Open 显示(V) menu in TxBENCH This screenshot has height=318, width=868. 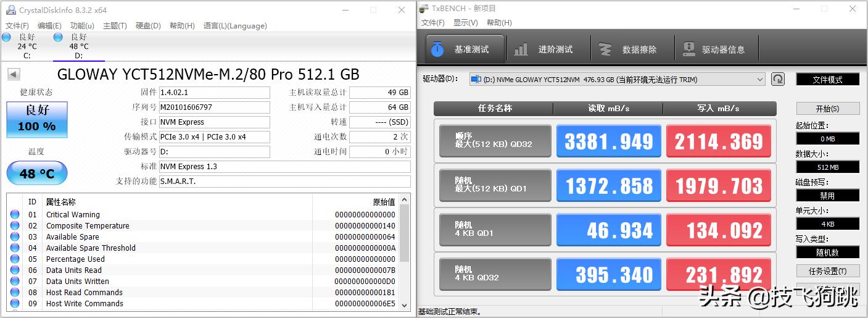pyautogui.click(x=466, y=23)
